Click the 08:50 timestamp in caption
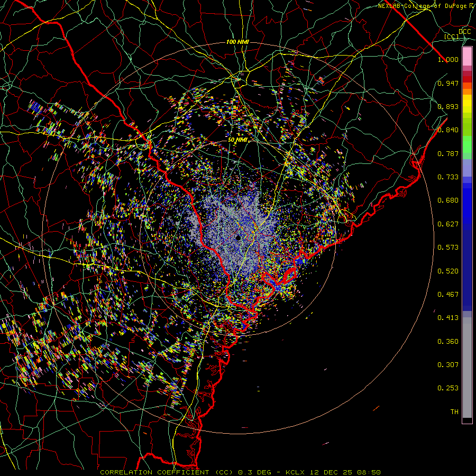476x476 pixels. click(368, 472)
